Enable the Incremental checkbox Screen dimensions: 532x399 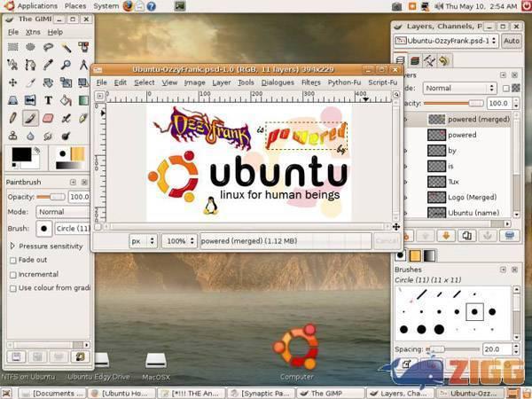point(13,275)
